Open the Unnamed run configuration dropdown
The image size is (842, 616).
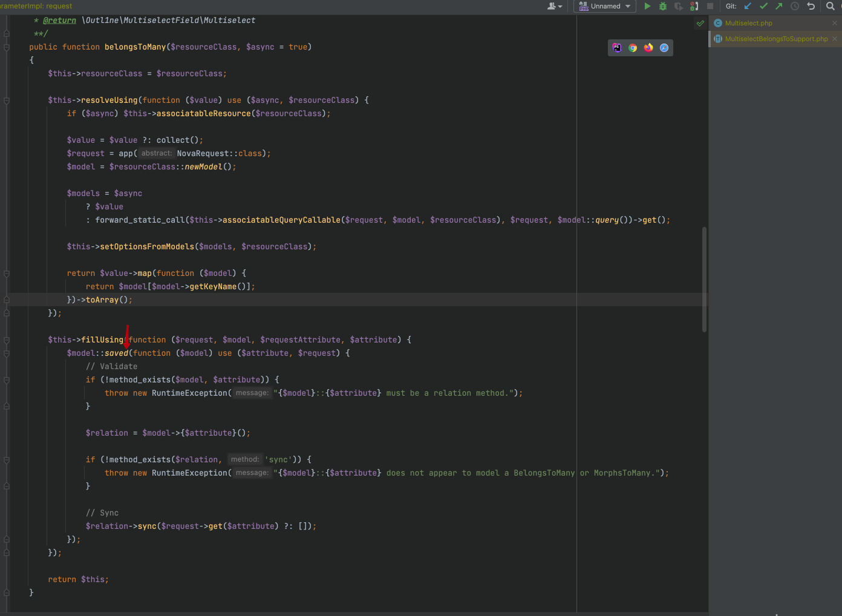point(605,6)
